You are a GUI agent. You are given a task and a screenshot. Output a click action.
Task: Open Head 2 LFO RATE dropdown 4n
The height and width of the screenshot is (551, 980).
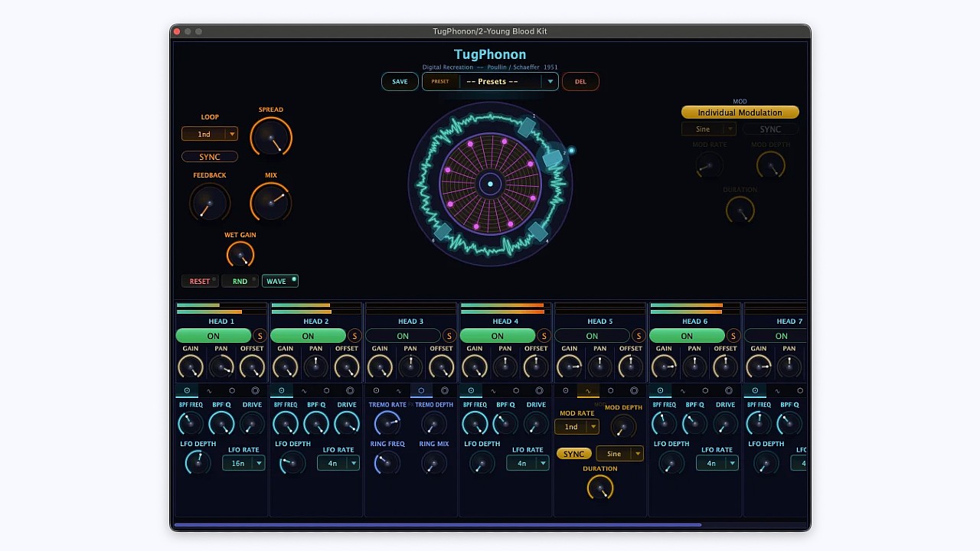[338, 463]
